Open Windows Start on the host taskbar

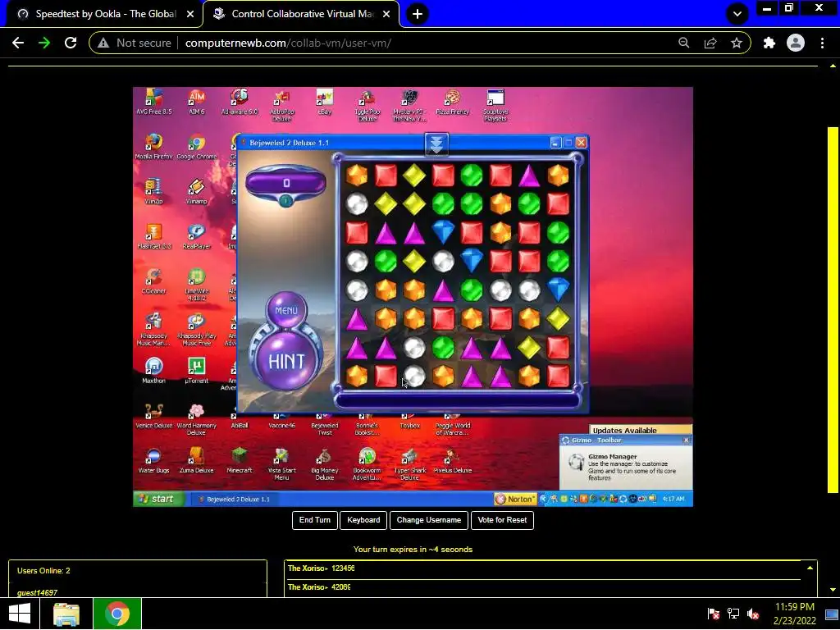[x=20, y=614]
